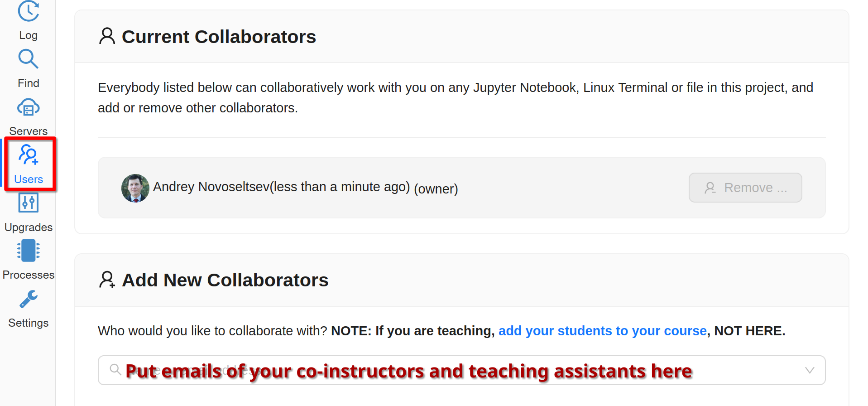Open Settings via the wrench icon
The height and width of the screenshot is (406, 868).
(28, 299)
